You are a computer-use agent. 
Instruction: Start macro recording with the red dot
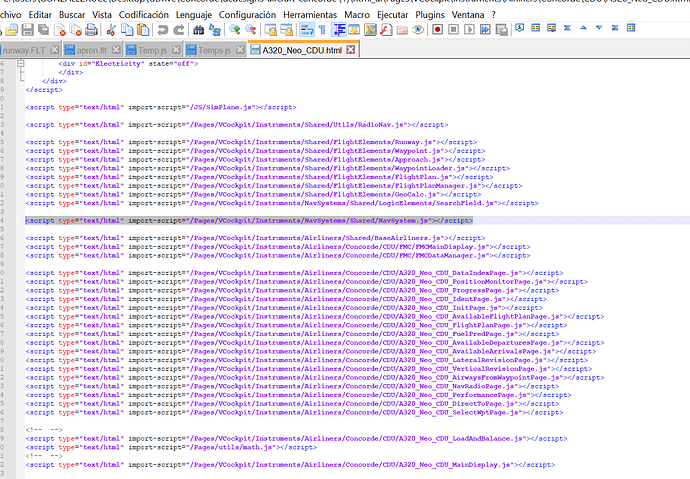(x=437, y=30)
